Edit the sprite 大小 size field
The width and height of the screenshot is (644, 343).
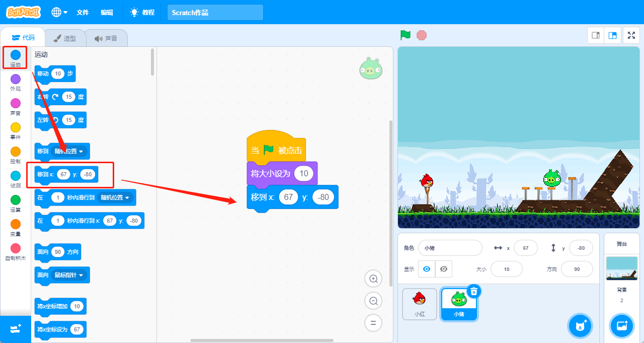coord(507,269)
